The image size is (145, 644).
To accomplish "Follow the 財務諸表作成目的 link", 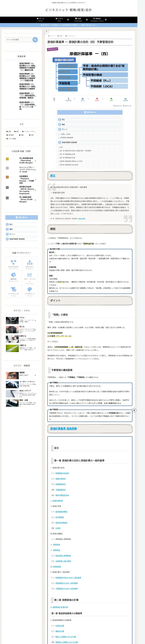I will pyautogui.click(x=62, y=473).
